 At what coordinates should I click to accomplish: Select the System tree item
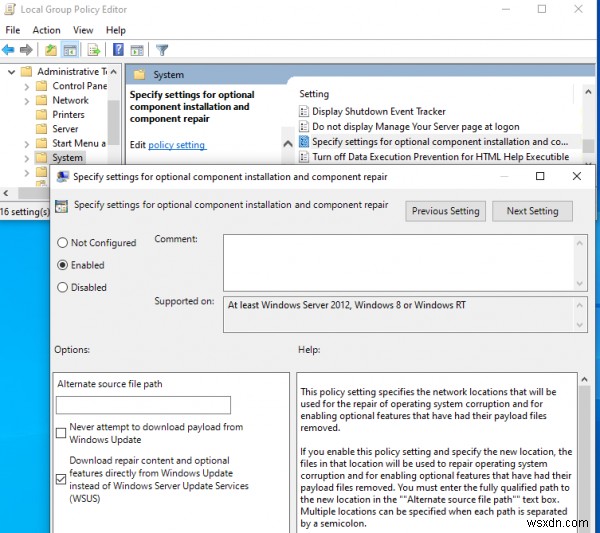coord(67,158)
